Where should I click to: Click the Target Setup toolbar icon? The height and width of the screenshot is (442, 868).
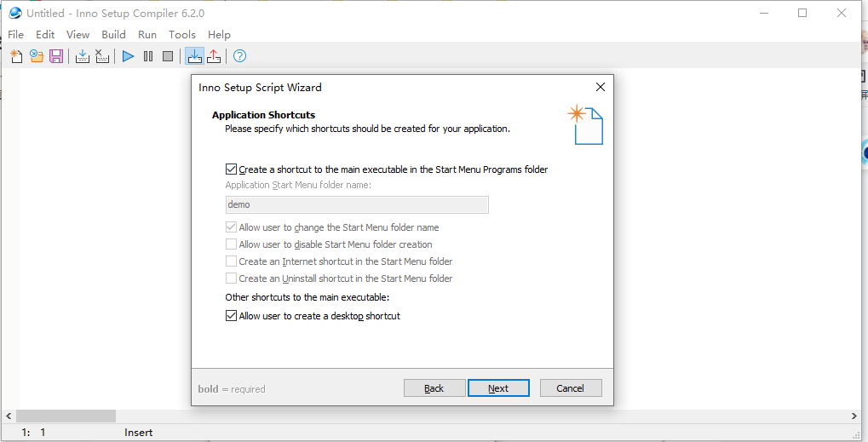[x=194, y=56]
